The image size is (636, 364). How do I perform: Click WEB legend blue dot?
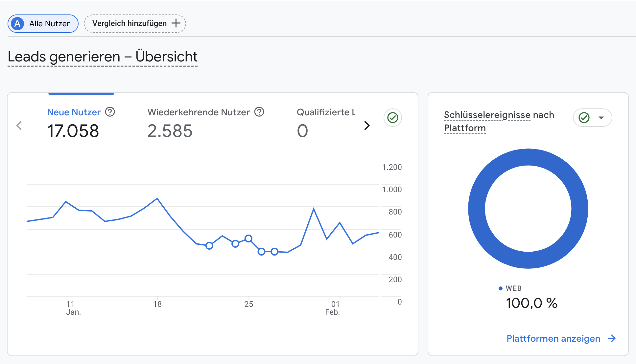(500, 288)
